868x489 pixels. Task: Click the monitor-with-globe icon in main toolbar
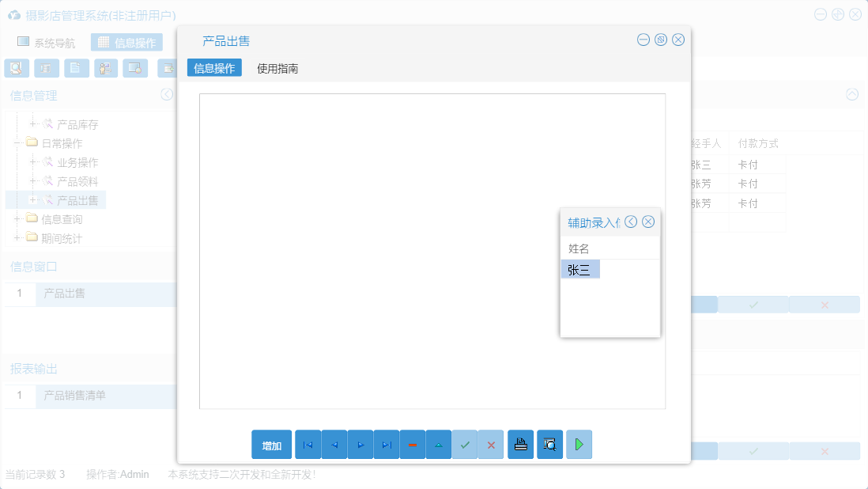135,68
